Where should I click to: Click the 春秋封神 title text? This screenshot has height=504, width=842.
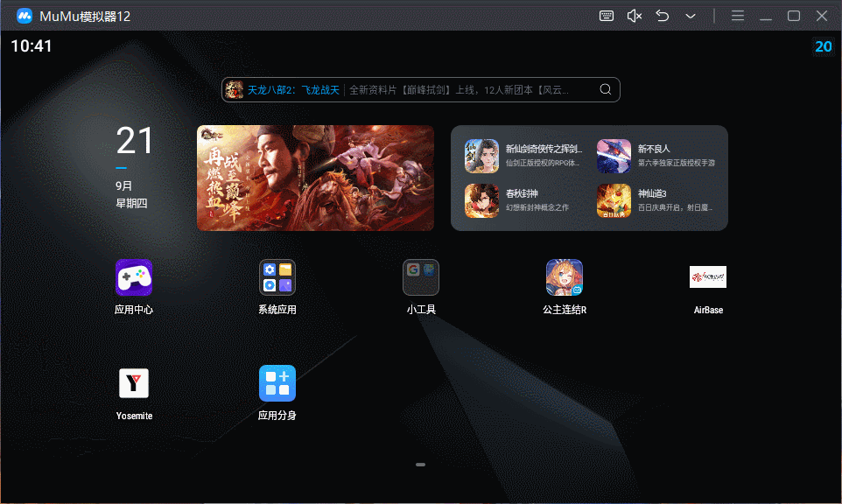pos(522,193)
